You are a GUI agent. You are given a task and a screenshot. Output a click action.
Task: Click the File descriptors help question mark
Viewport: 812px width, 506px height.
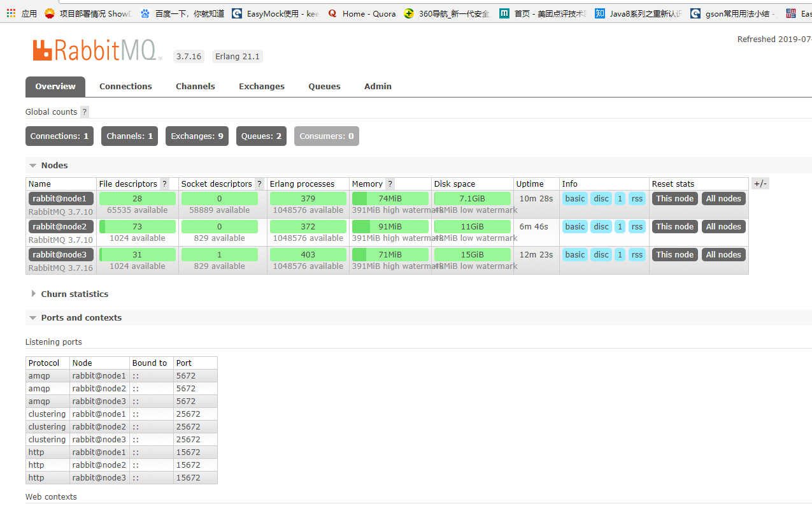164,184
